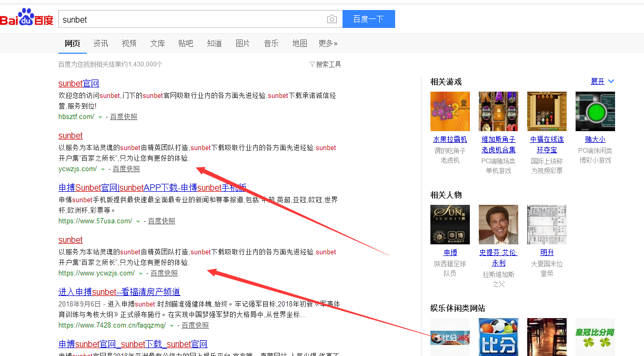Open dropdown arrow next to https://www.57usa.com/
644x356 pixels.
click(x=138, y=222)
